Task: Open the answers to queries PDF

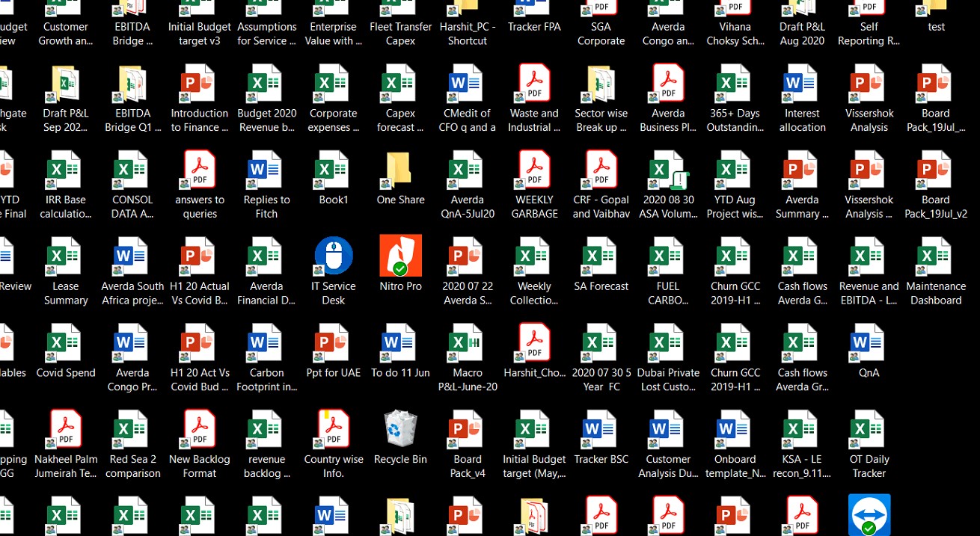Action: coord(200,169)
